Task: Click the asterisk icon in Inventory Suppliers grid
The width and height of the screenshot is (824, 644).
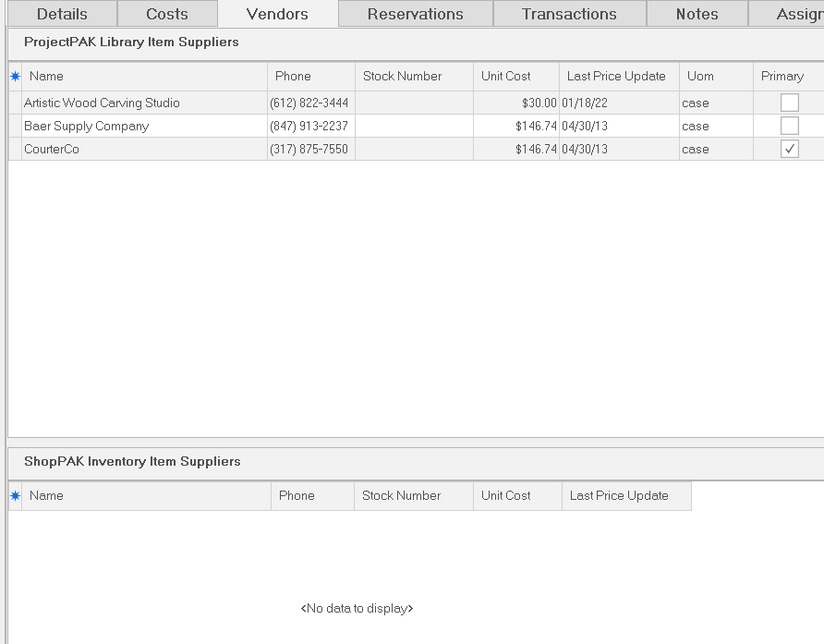Action: (15, 496)
